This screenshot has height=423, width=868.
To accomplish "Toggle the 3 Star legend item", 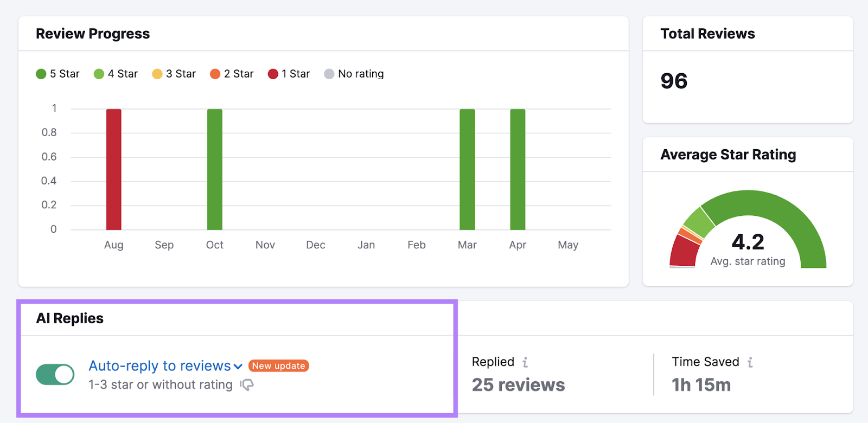I will point(174,74).
